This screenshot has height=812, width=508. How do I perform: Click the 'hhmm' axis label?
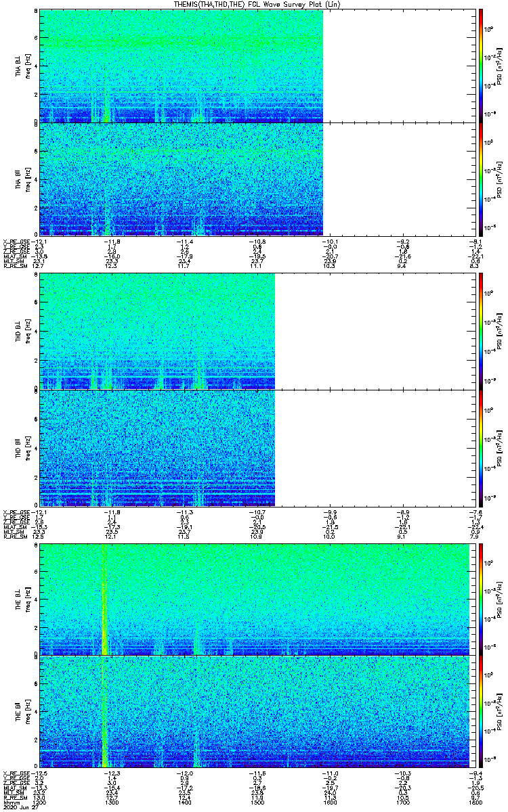click(x=10, y=802)
